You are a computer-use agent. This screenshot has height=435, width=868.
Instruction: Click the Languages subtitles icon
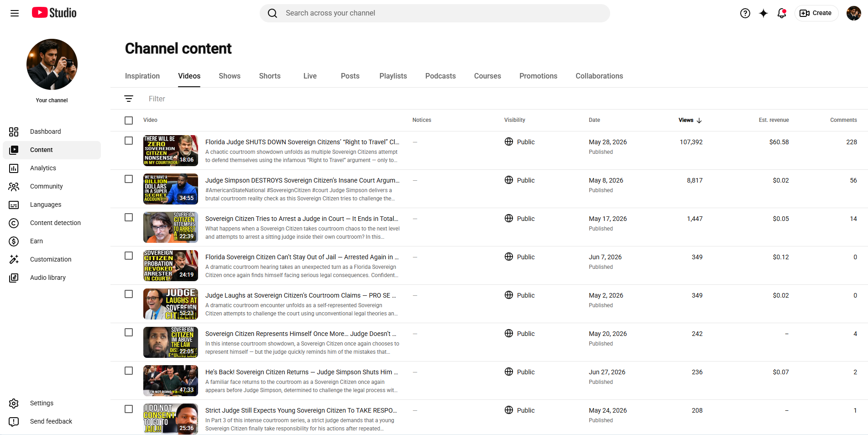click(14, 205)
